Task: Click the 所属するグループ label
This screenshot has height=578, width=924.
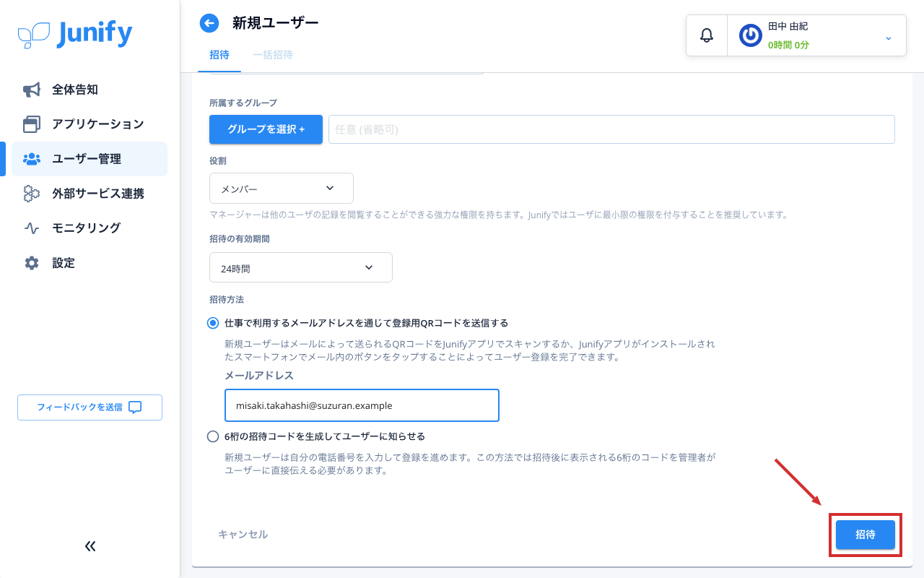Action: click(243, 103)
